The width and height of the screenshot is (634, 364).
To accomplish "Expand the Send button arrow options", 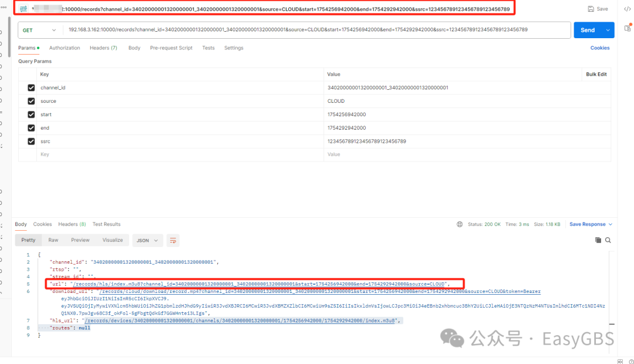I will 608,31.
